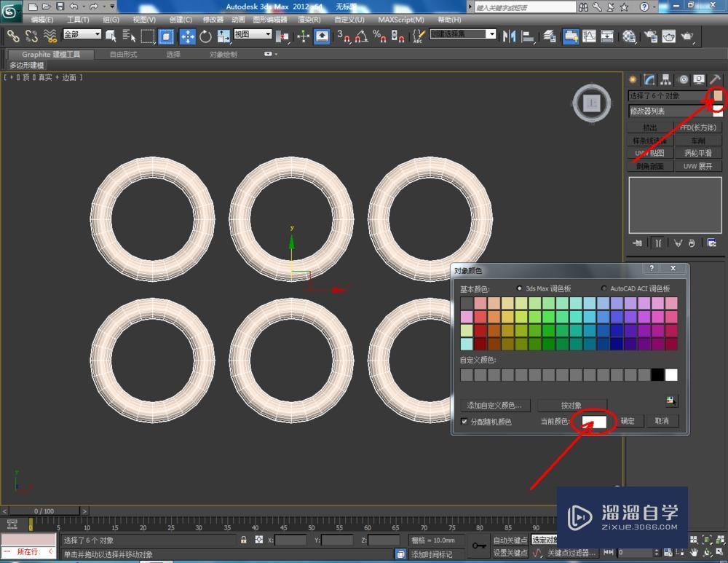Uncheck 分配随机颜色 in the color dialog

click(x=464, y=421)
